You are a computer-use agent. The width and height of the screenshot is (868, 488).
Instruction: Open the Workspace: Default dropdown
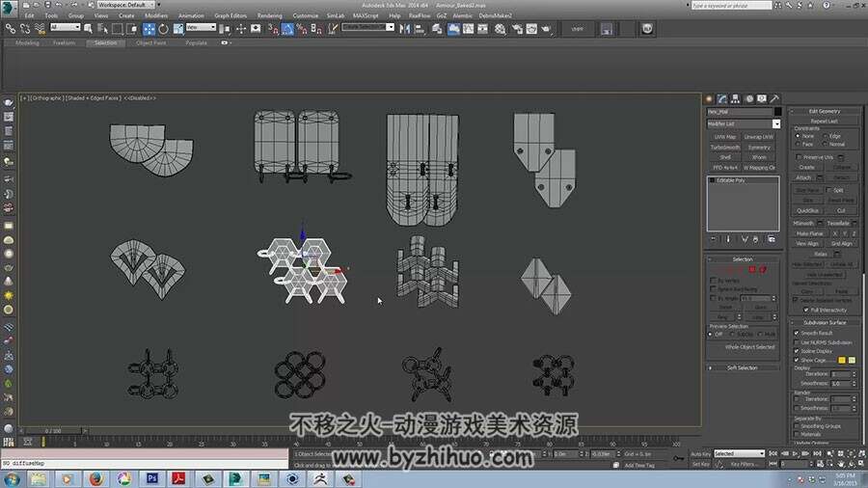tap(126, 5)
